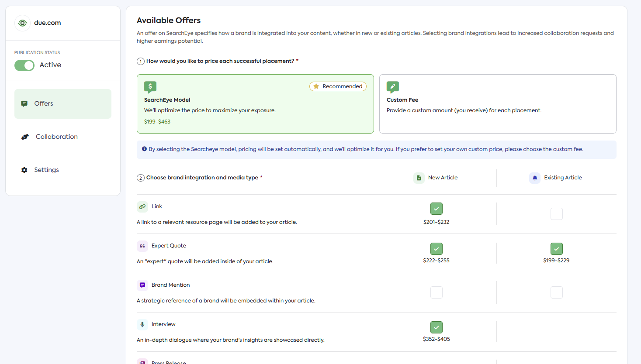Click the Recommended star icon

click(316, 86)
